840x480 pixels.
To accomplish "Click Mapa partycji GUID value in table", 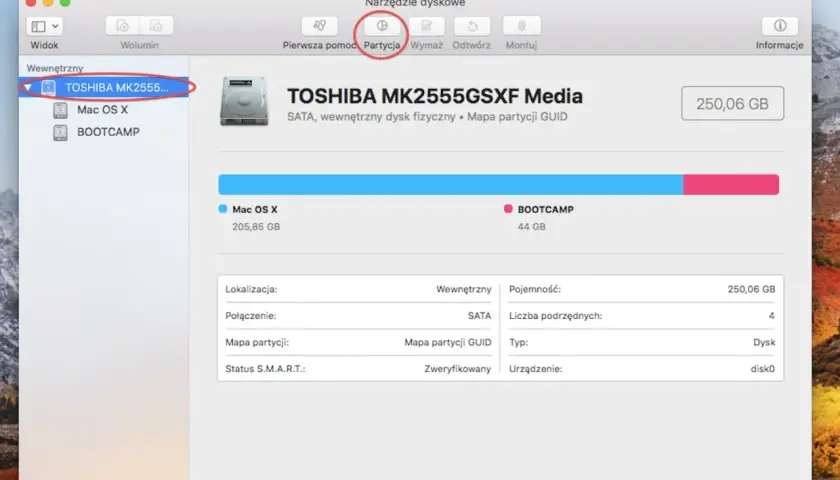I will 448,342.
